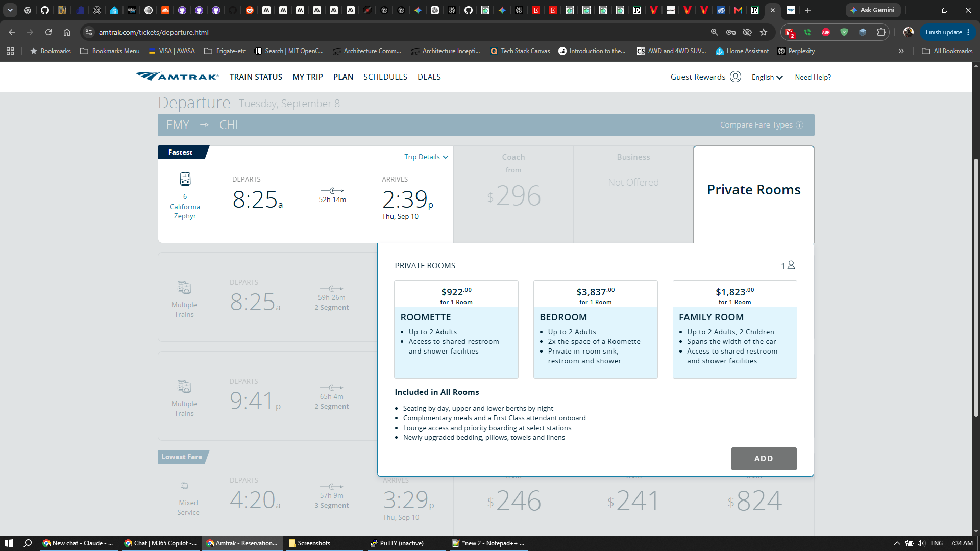The image size is (980, 551).
Task: Open the browser home page
Action: pos(67,32)
